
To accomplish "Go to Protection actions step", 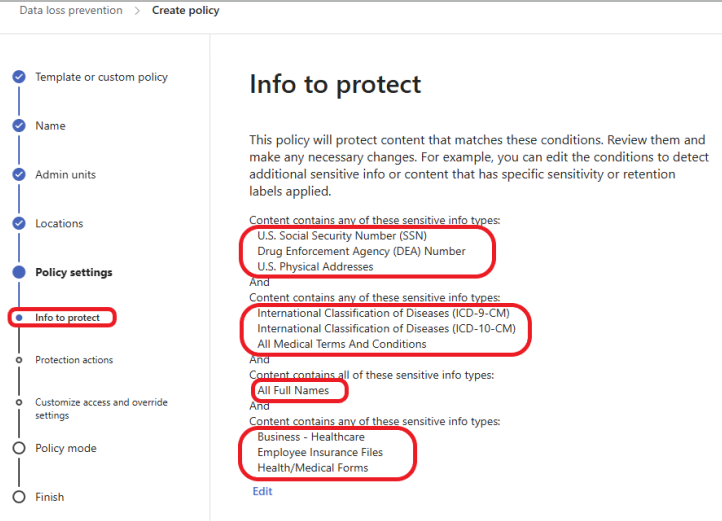I will tap(74, 360).
